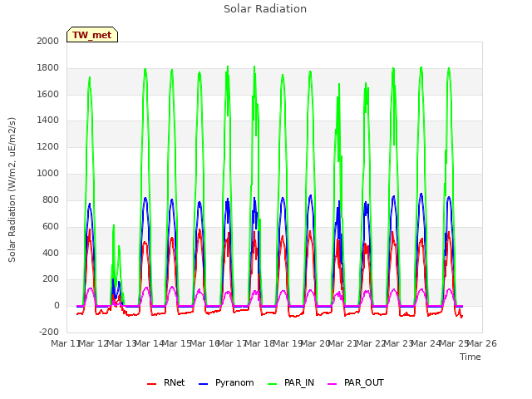Click the -200 y-axis tick label
The image size is (532, 399).
[49, 332]
